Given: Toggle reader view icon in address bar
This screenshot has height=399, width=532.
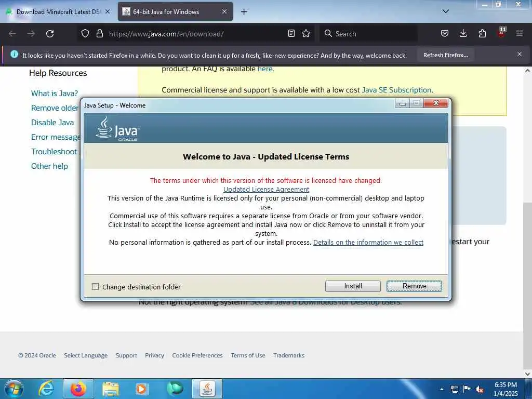Looking at the screenshot, I should tap(291, 33).
